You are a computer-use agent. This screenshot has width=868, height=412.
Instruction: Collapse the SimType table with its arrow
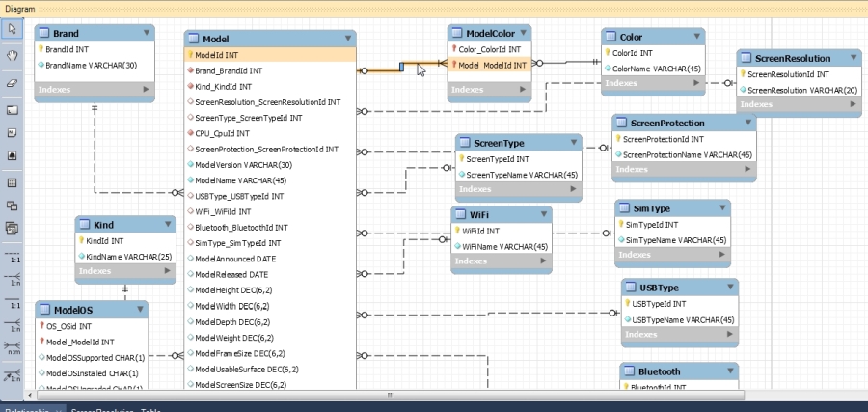[722, 208]
